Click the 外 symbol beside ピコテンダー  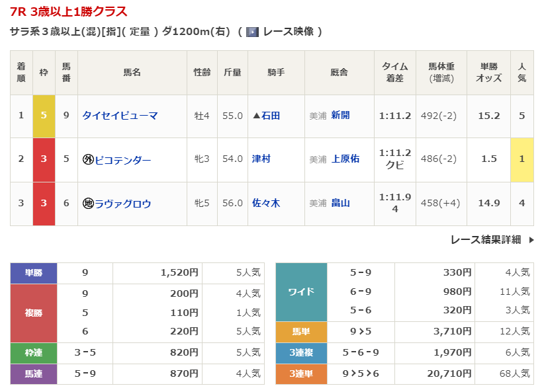pyautogui.click(x=87, y=160)
